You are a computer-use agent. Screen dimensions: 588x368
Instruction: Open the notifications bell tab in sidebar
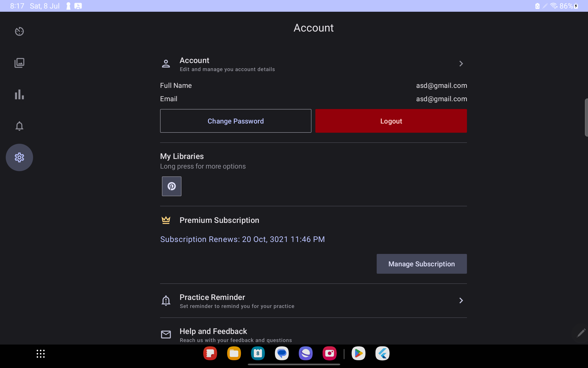19,126
